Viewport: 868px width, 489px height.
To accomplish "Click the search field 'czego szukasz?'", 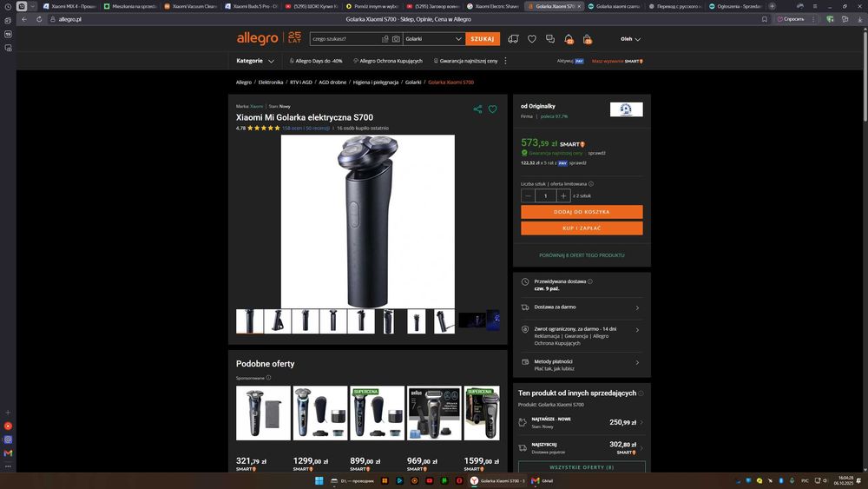I will point(345,39).
